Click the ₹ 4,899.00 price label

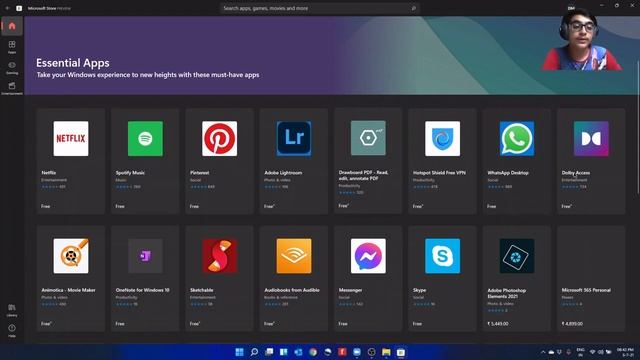(x=572, y=324)
